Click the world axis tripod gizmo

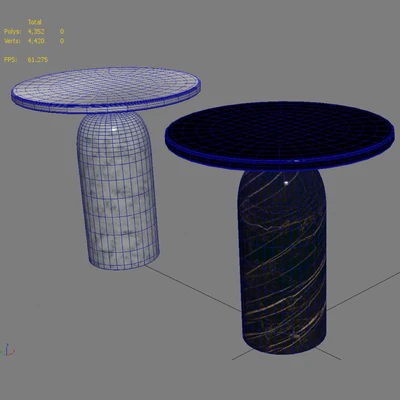7,351
